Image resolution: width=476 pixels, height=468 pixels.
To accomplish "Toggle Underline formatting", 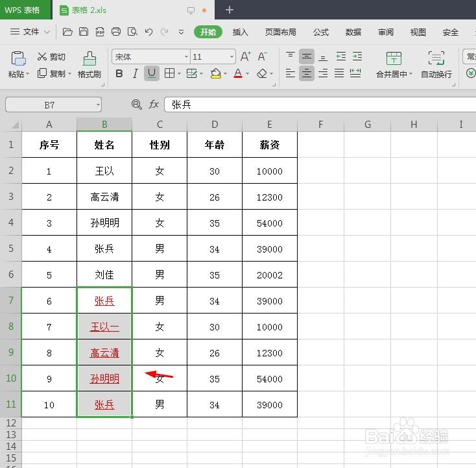I will (152, 73).
